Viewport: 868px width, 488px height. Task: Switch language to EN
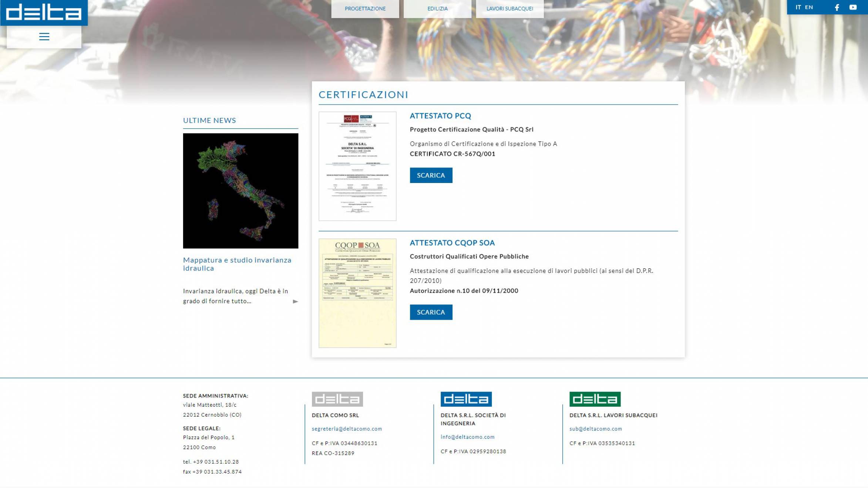tap(809, 7)
